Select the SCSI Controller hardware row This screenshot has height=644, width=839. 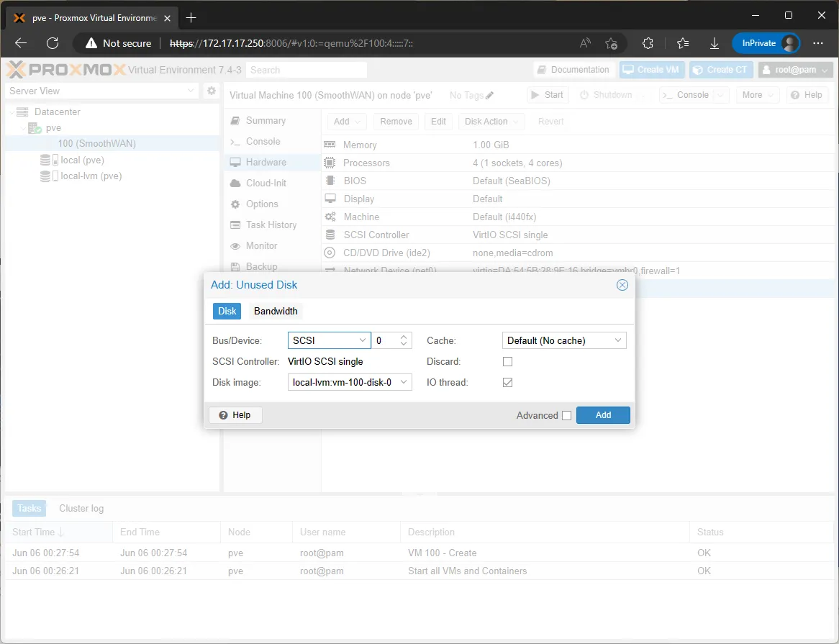pyautogui.click(x=579, y=235)
